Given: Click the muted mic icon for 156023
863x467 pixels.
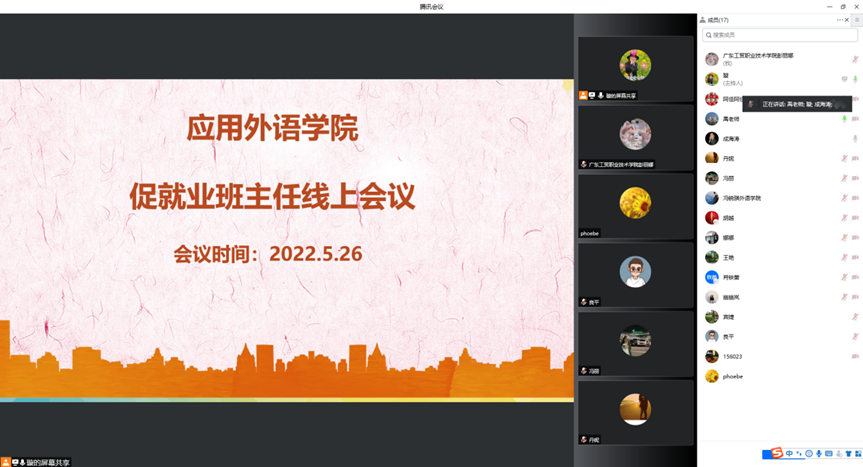Looking at the screenshot, I should click(855, 356).
